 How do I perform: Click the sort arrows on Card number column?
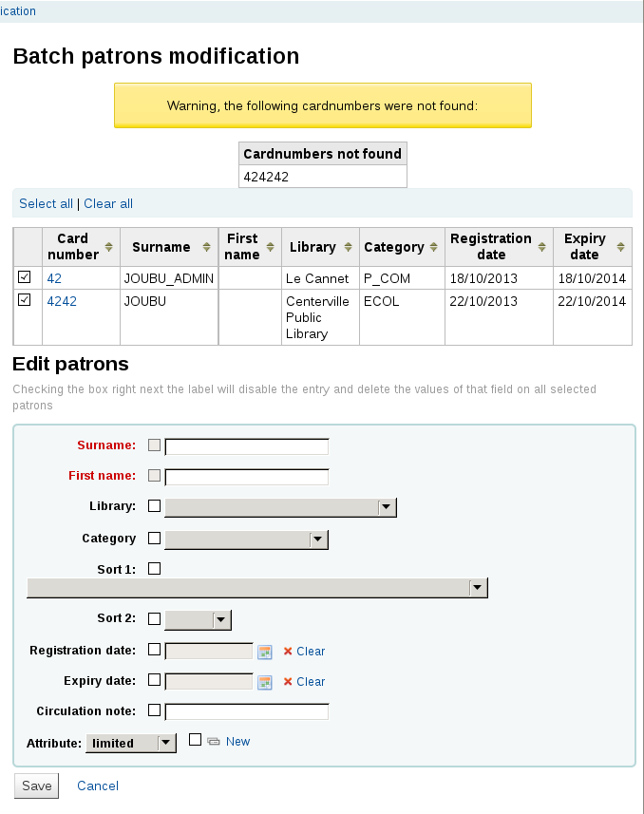pos(109,247)
